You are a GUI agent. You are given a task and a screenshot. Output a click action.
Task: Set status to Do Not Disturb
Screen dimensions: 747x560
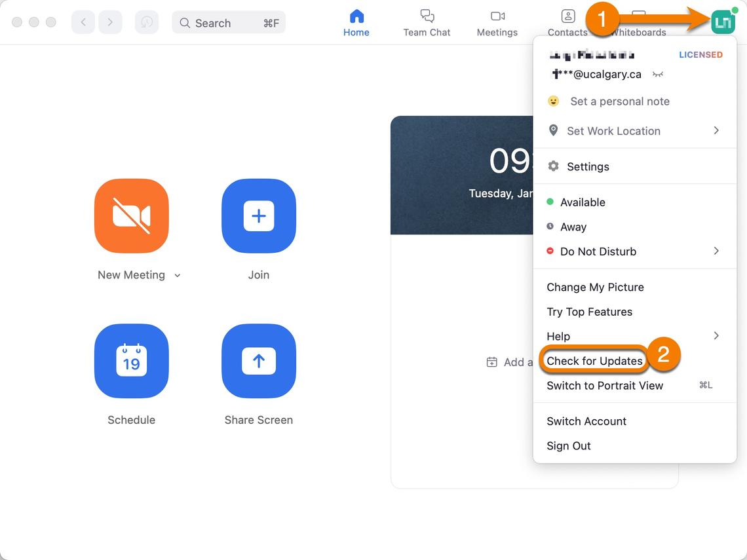634,252
